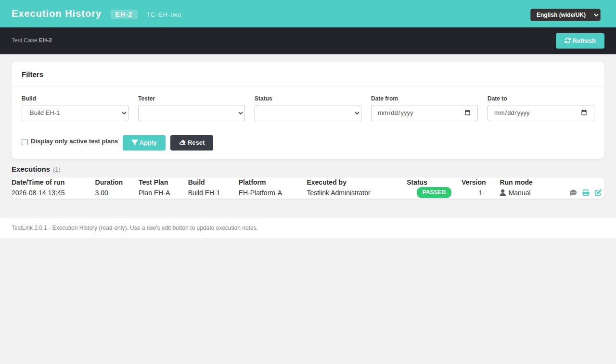Viewport: 616px width, 364px height.
Task: Click the Date to input field
Action: tap(541, 113)
